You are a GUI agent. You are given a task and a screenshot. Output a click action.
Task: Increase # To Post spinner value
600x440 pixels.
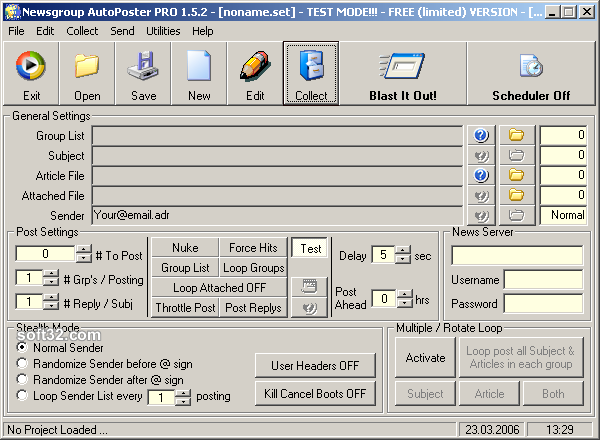(83, 249)
